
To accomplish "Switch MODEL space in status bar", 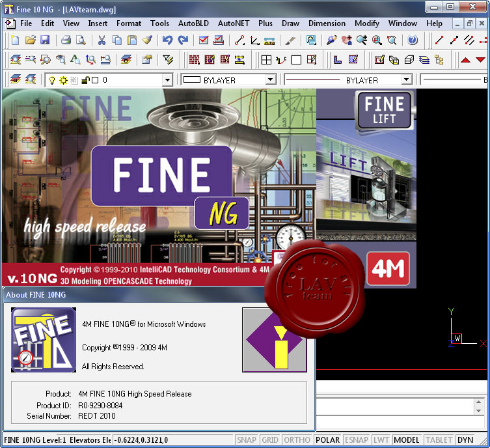I will [x=406, y=440].
